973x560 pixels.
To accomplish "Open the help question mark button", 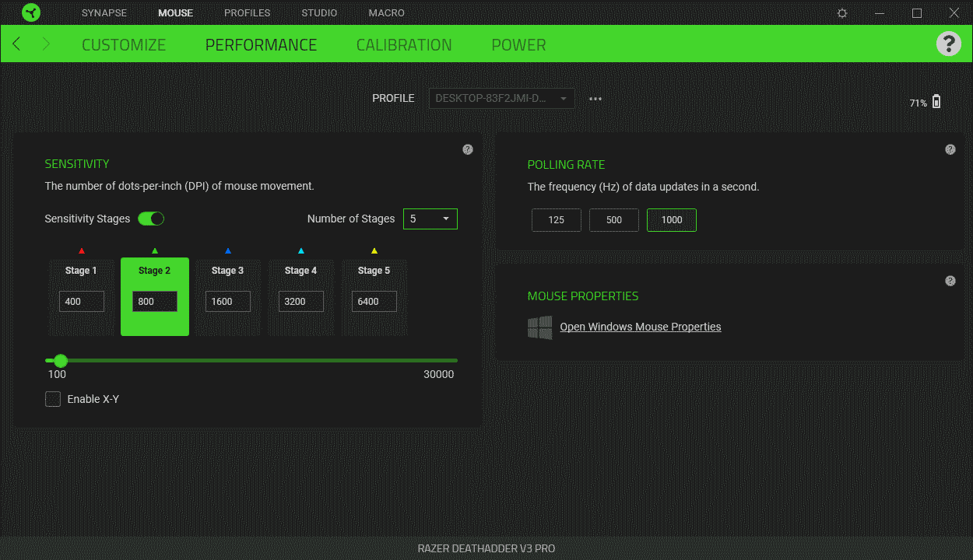I will click(x=948, y=44).
